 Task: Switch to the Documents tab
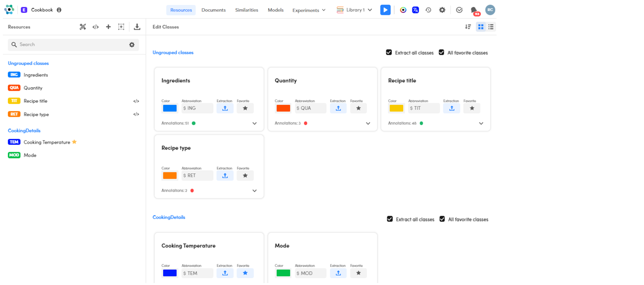click(213, 10)
